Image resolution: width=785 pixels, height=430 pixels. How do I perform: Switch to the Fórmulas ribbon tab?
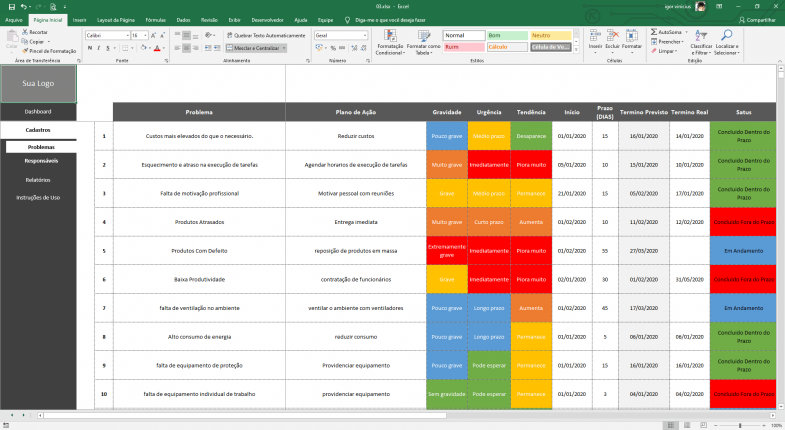(x=156, y=19)
